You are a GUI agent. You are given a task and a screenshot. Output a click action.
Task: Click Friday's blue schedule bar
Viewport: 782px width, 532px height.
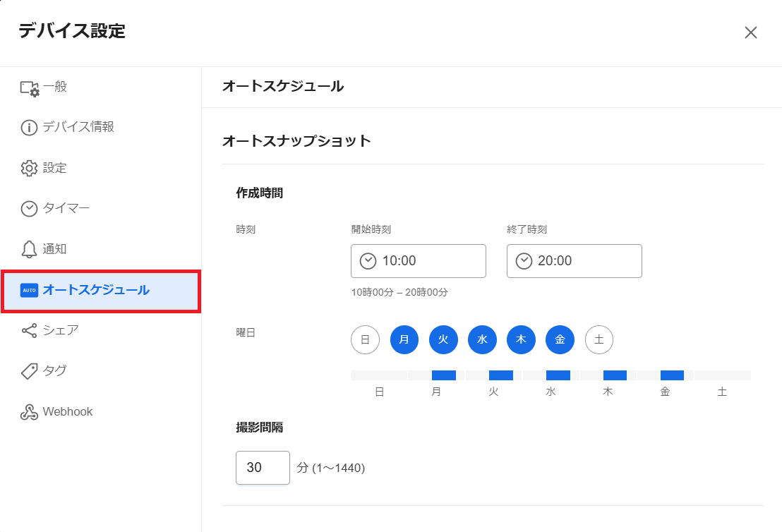click(673, 375)
